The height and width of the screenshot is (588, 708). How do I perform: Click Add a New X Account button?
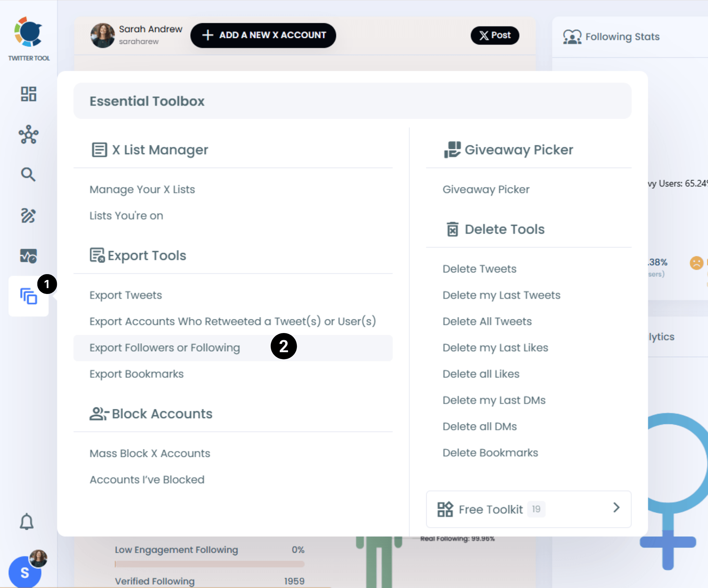coord(263,35)
